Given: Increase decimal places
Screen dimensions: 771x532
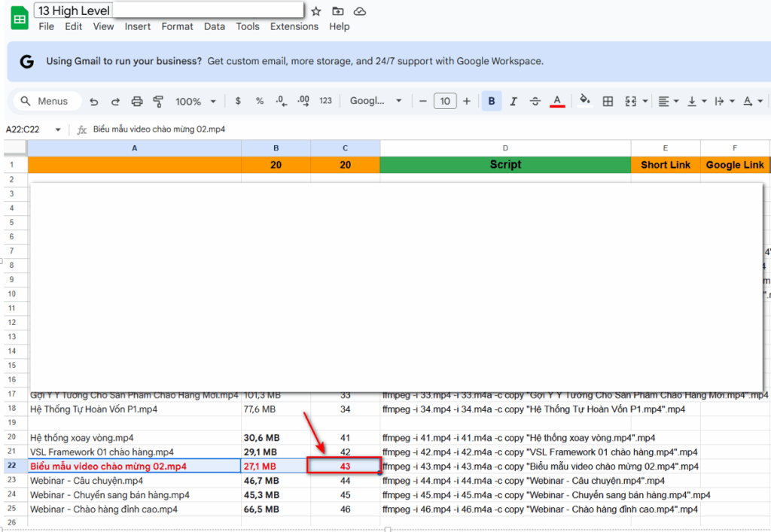Looking at the screenshot, I should 303,101.
